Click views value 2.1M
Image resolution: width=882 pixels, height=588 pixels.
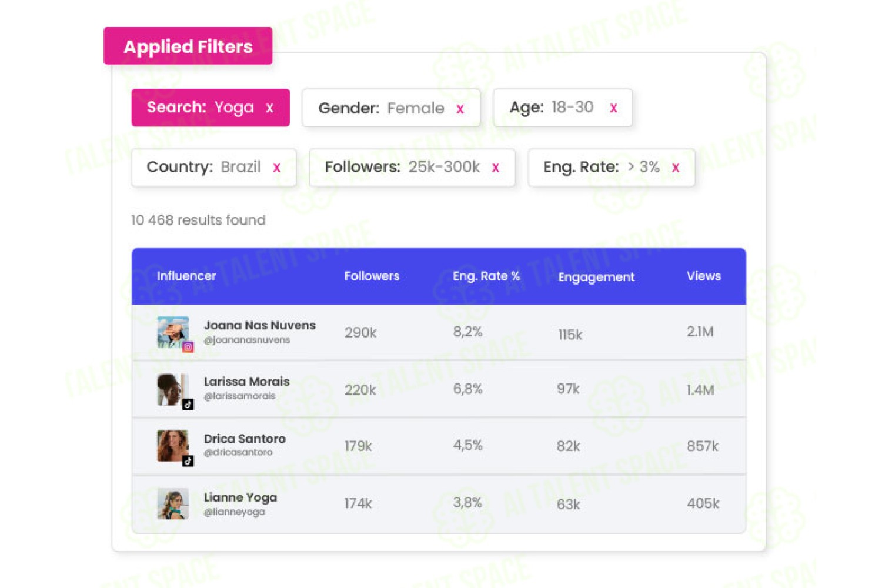[700, 332]
